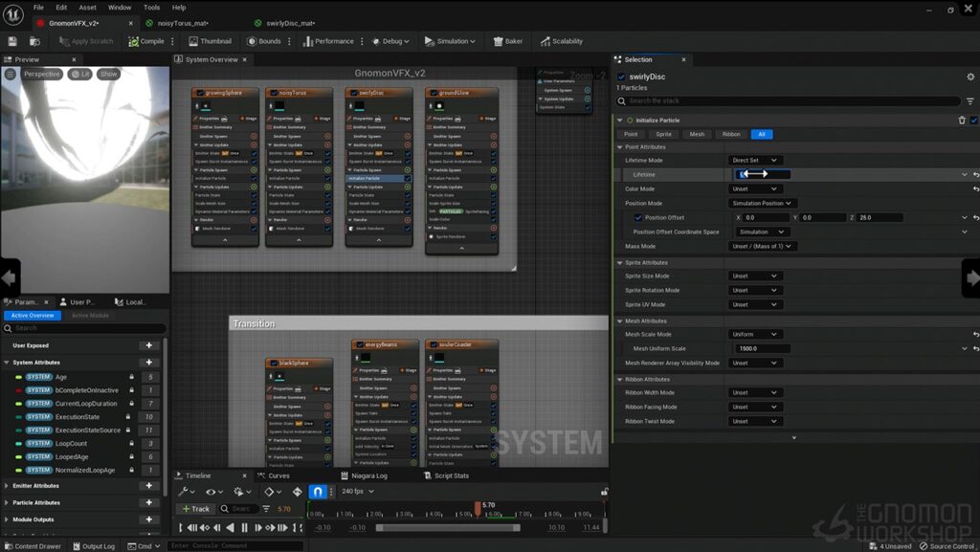
Task: Toggle the timeline snapping magnet icon
Action: (318, 492)
